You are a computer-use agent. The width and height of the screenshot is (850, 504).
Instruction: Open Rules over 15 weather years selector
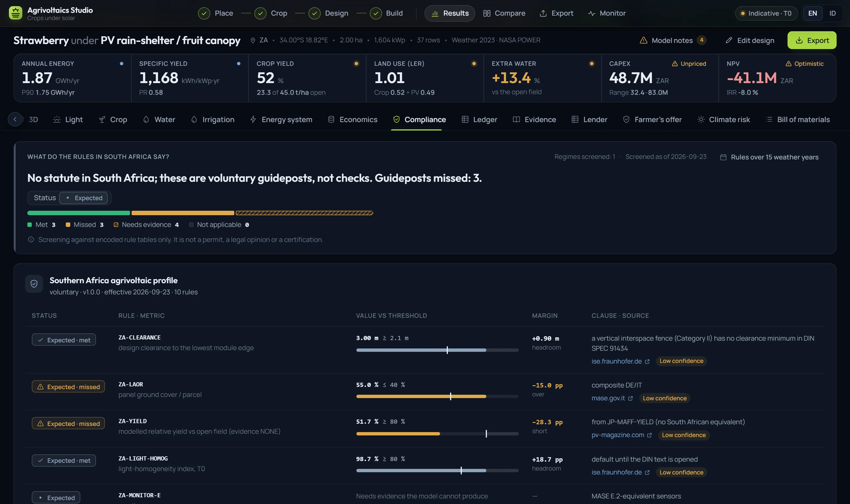coord(769,157)
